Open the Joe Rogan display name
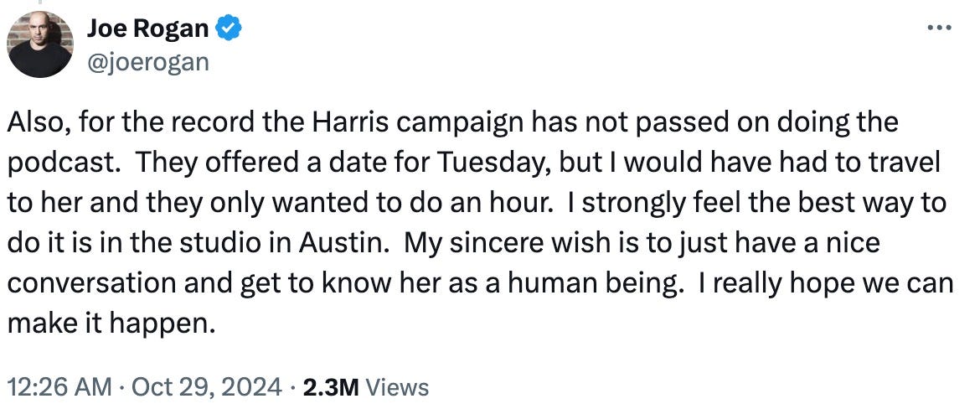 click(x=147, y=28)
